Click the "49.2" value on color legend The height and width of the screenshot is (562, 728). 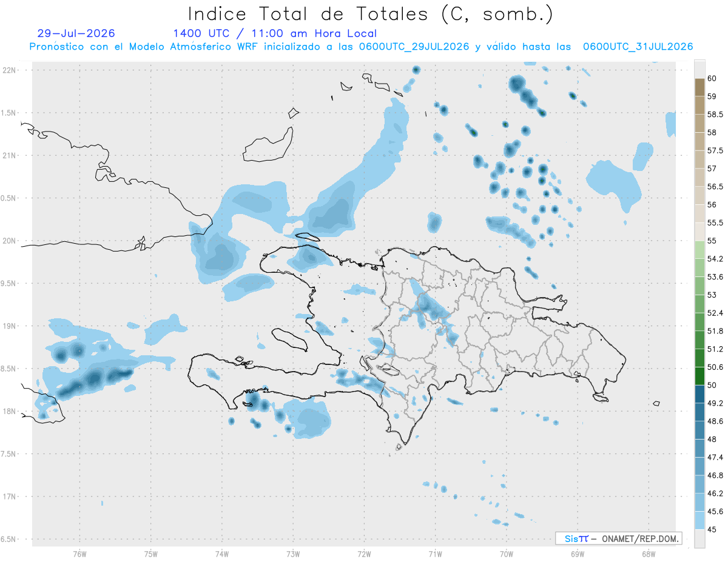point(715,403)
